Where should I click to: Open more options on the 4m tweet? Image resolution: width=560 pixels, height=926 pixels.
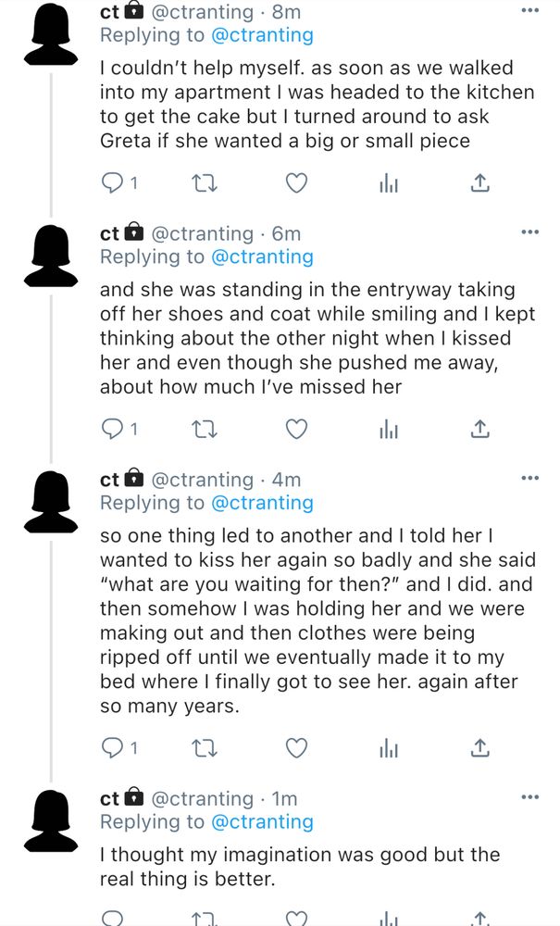[529, 479]
